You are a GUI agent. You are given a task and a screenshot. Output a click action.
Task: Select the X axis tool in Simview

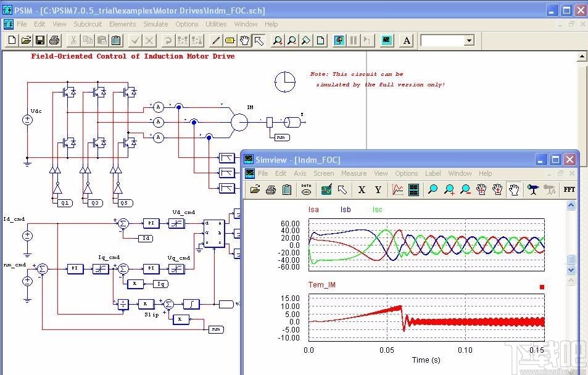(362, 189)
